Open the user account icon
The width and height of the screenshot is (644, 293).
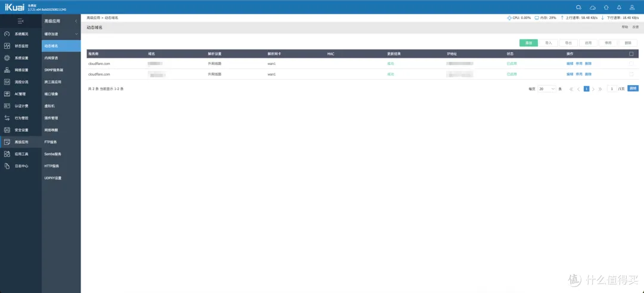pyautogui.click(x=632, y=7)
